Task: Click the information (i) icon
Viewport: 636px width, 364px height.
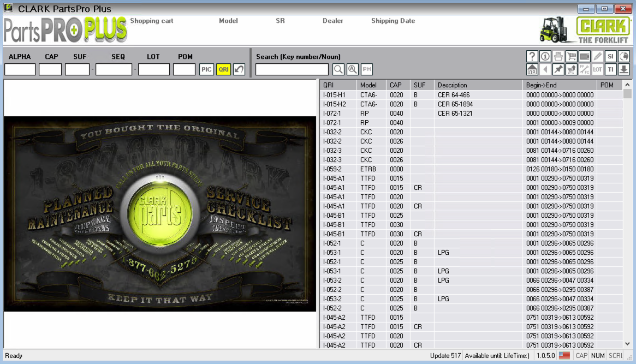Action: tap(545, 56)
